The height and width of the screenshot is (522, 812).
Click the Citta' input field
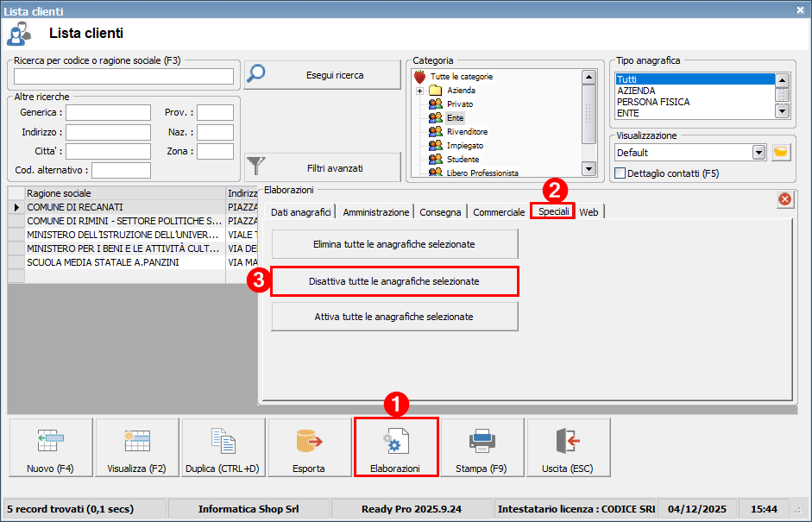(x=108, y=151)
